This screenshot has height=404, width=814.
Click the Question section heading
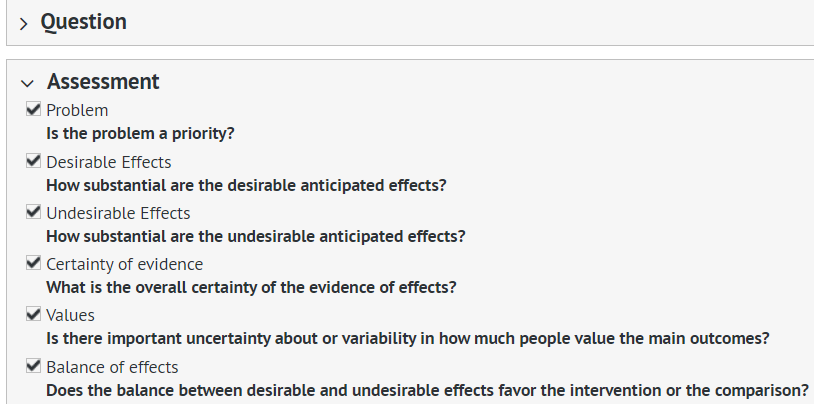tap(83, 21)
